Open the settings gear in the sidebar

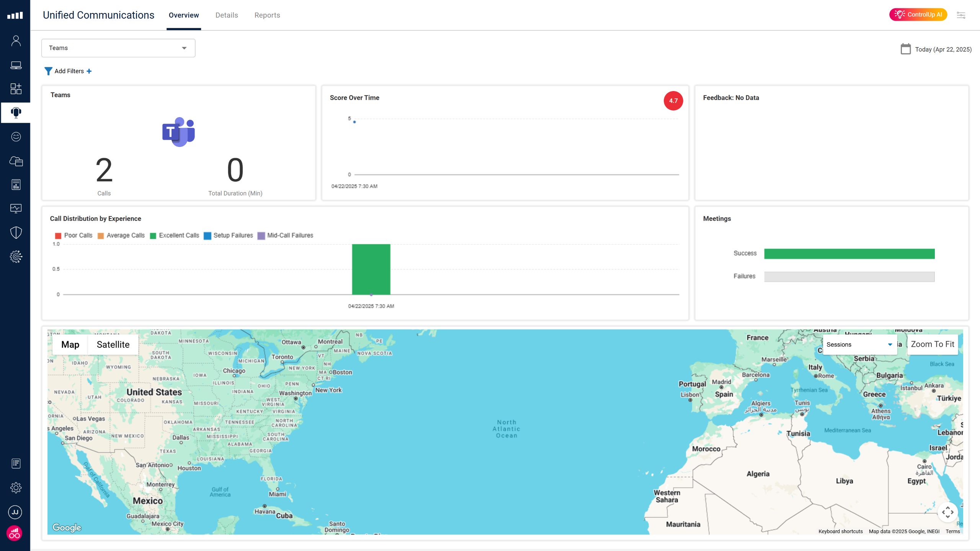(16, 487)
